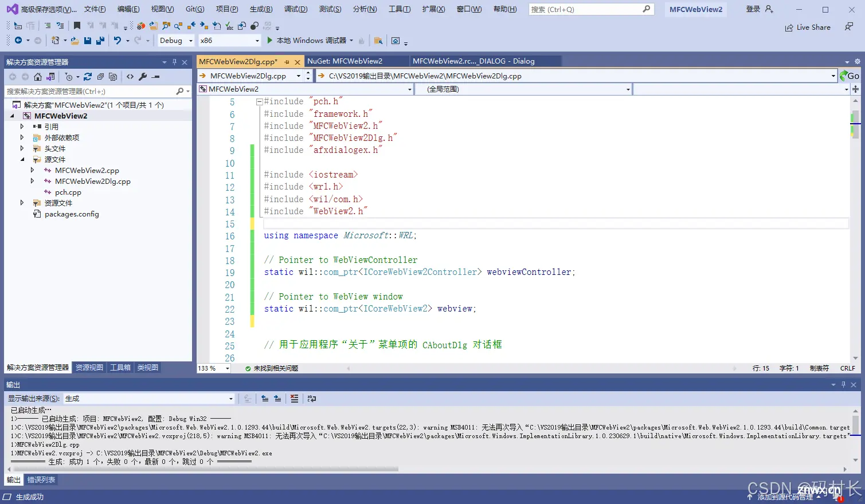Click 添加到源代码管理 in status bar
The width and height of the screenshot is (865, 504).
pos(785,497)
